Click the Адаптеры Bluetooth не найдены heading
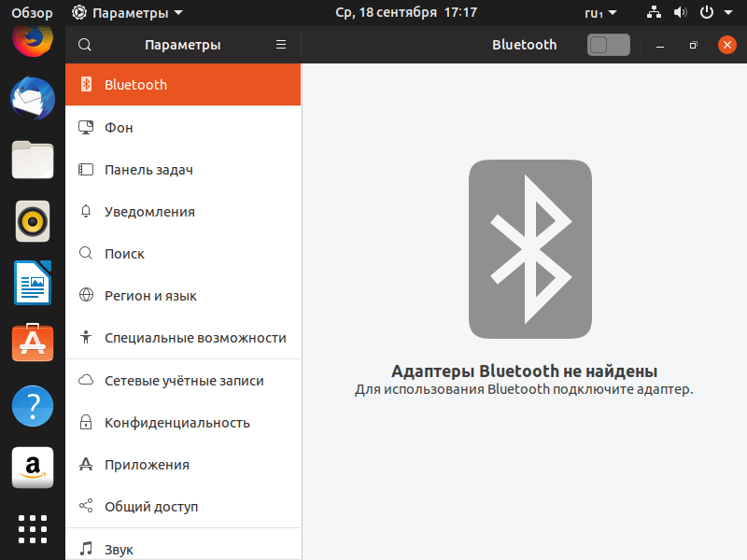 tap(524, 371)
